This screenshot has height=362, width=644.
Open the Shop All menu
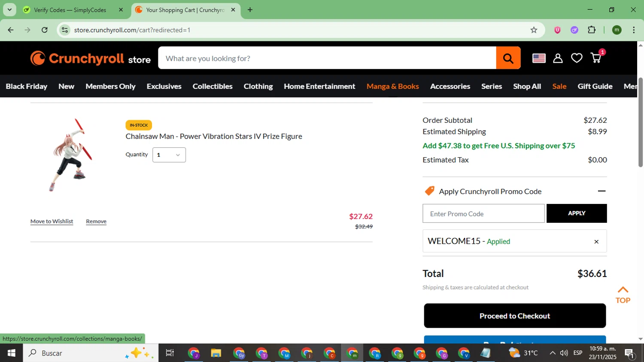527,86
